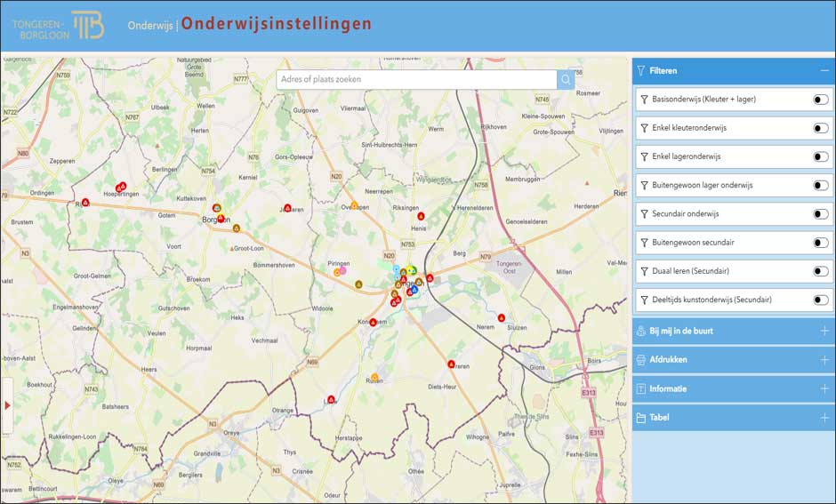
Task: Expand the Bij mij in de buurt section
Action: [x=824, y=331]
